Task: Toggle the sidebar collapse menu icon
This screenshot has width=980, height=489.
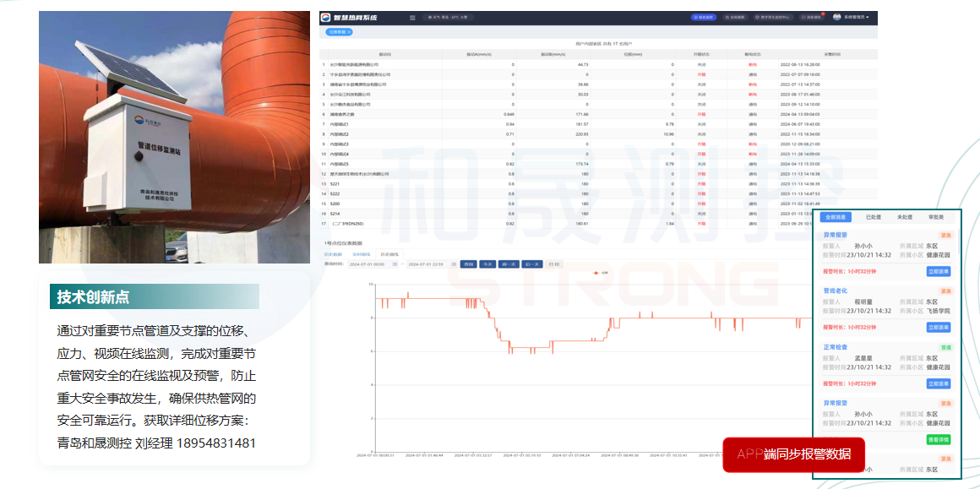Action: point(412,18)
